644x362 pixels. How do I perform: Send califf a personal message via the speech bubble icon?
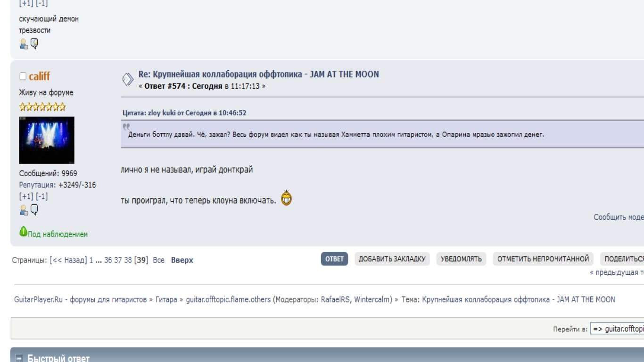(x=34, y=210)
